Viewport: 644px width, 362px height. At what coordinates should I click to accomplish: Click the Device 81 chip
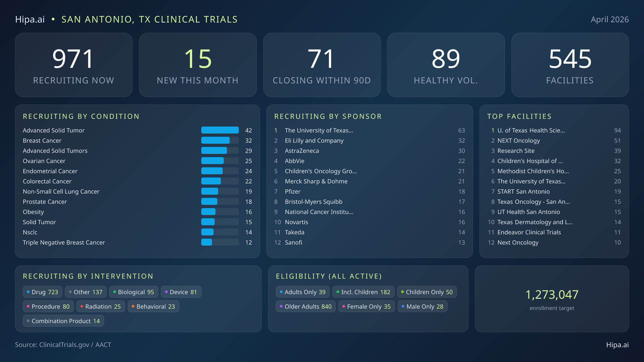[181, 292]
